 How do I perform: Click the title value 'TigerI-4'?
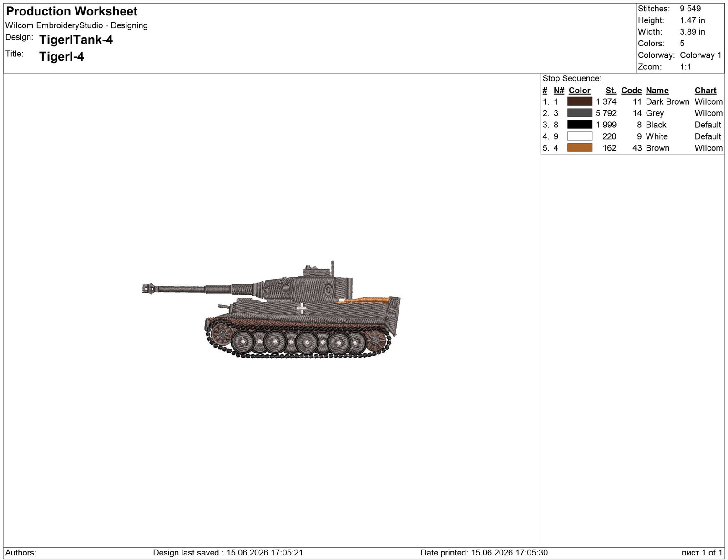coord(61,56)
